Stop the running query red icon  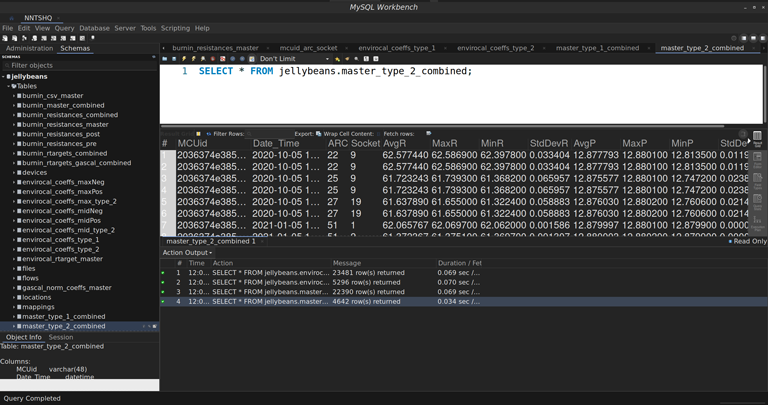tap(213, 59)
